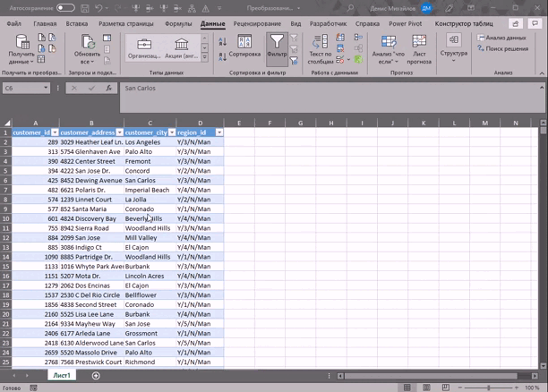Select the column E header

239,123
